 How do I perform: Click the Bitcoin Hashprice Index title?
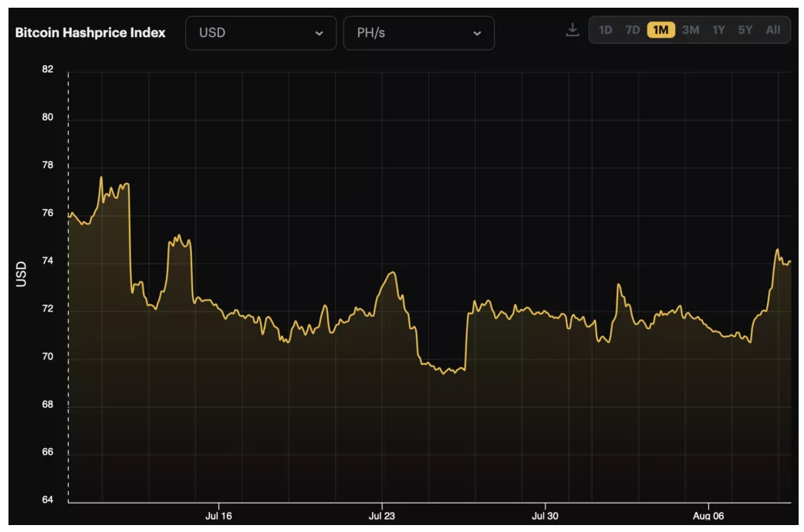(x=90, y=33)
